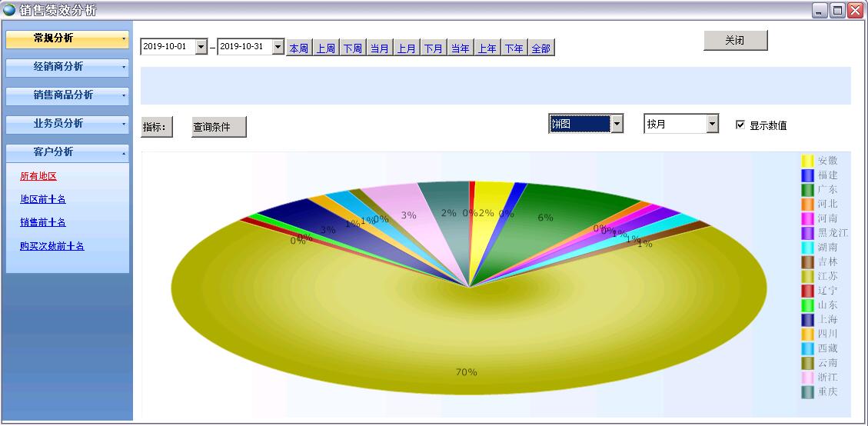Click the globe app icon in title bar
Screen dimensions: 868x426
9,10
